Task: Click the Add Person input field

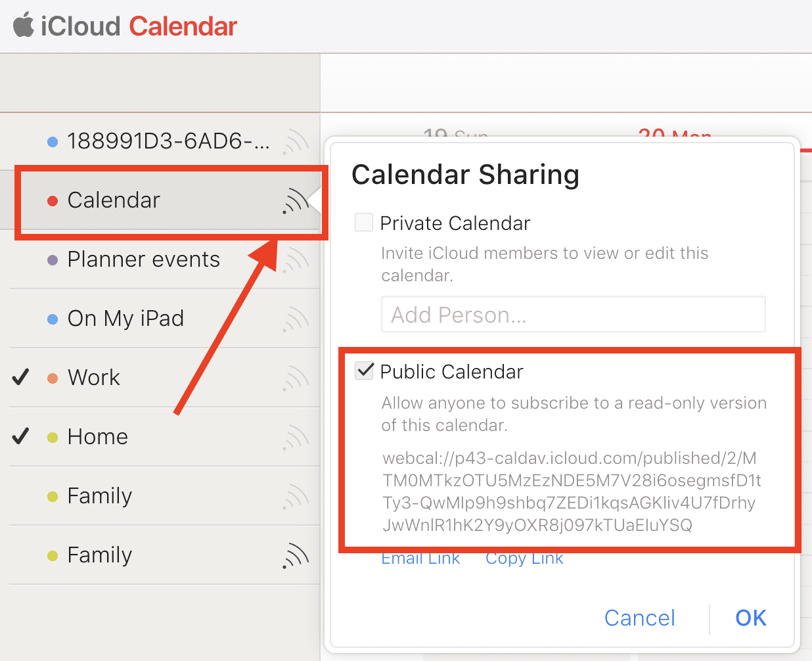Action: coord(573,315)
